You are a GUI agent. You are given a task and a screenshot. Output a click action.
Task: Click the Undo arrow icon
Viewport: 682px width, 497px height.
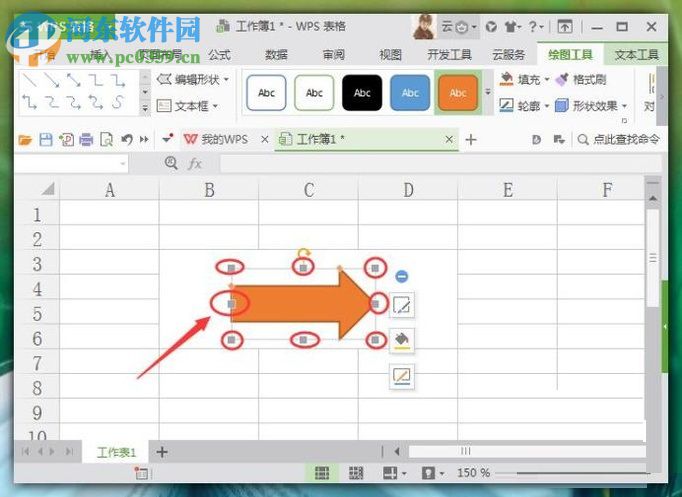tap(127, 140)
